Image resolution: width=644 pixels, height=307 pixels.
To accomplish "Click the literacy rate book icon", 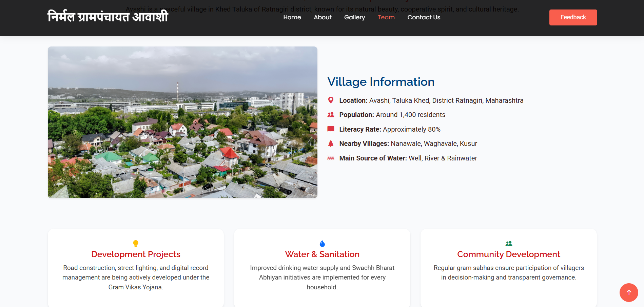I will 331,129.
